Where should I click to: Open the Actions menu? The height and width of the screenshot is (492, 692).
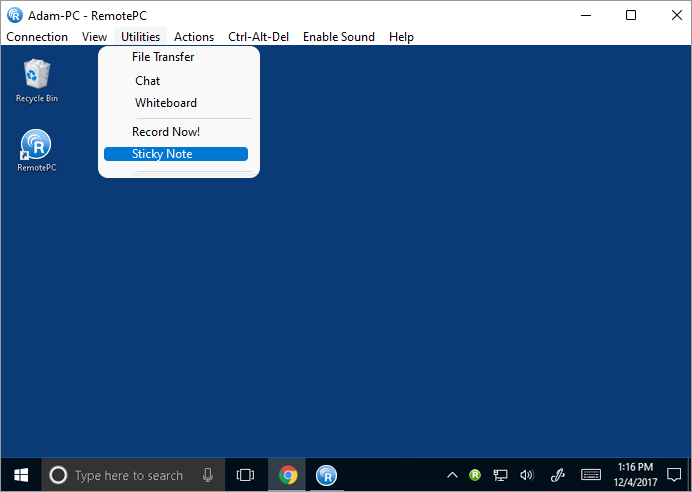[x=194, y=37]
